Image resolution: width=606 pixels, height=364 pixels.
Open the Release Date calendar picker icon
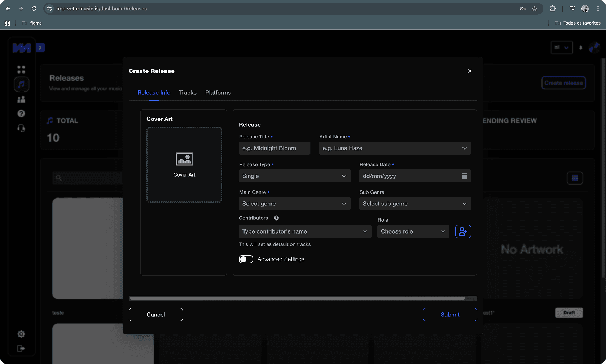point(464,176)
